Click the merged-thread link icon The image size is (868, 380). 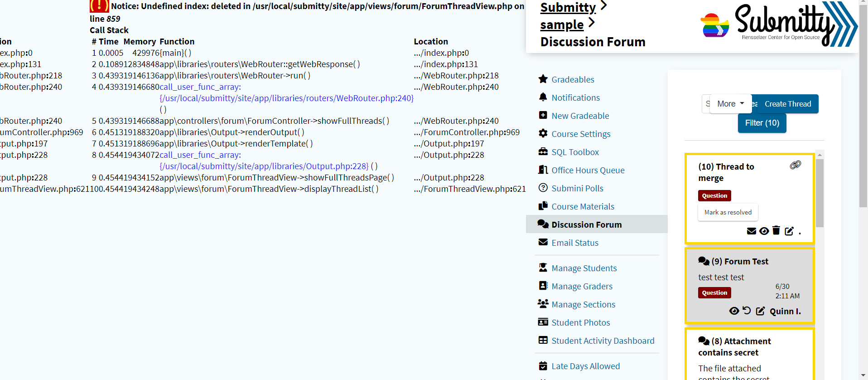coord(795,165)
